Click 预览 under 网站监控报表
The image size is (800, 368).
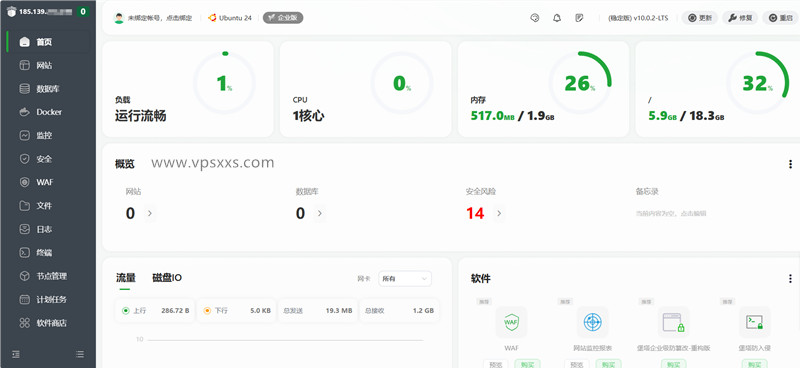tap(577, 364)
